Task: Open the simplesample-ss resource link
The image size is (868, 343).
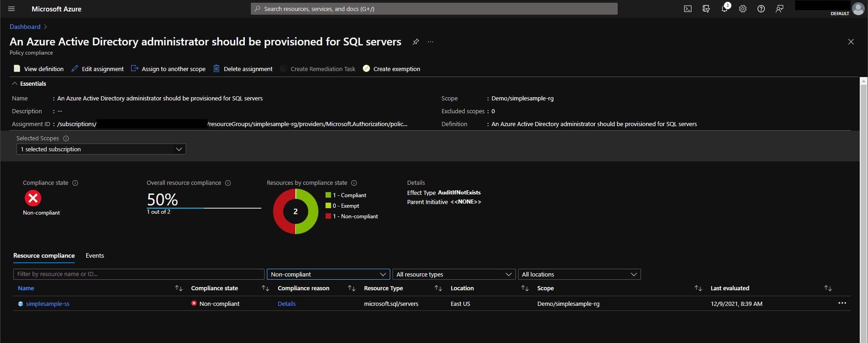Action: click(48, 304)
